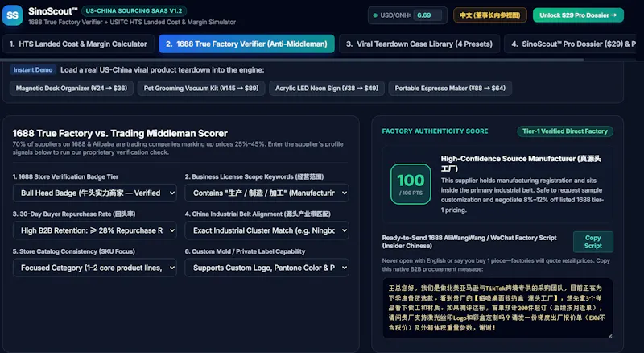
Task: Open China Industrial Belt Alignment dropdown
Action: (x=267, y=230)
